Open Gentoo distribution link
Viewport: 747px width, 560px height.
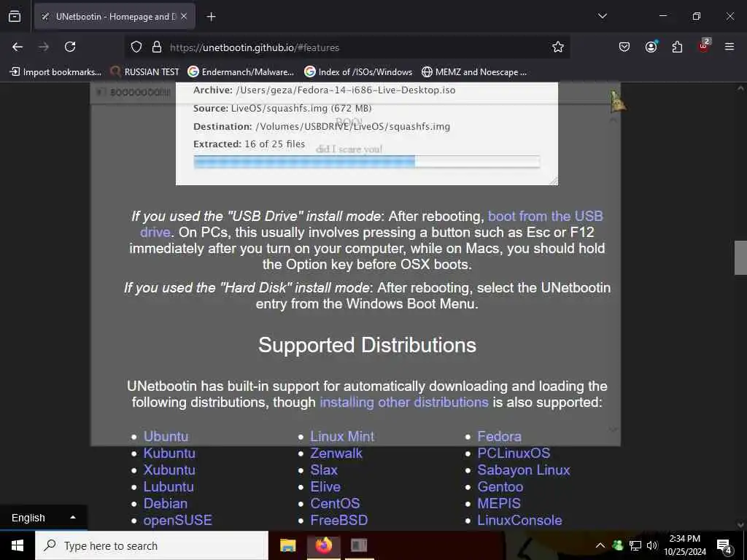(500, 486)
